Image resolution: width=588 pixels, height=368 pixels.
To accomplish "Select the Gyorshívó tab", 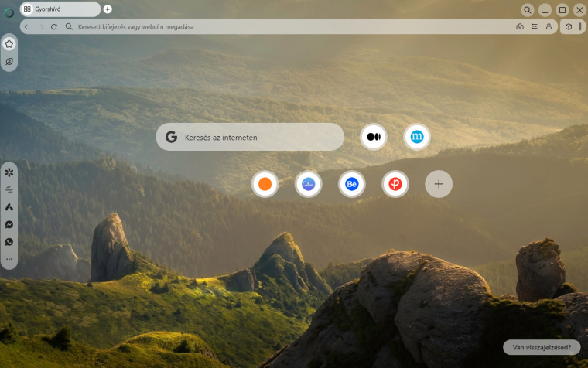I will pyautogui.click(x=60, y=9).
